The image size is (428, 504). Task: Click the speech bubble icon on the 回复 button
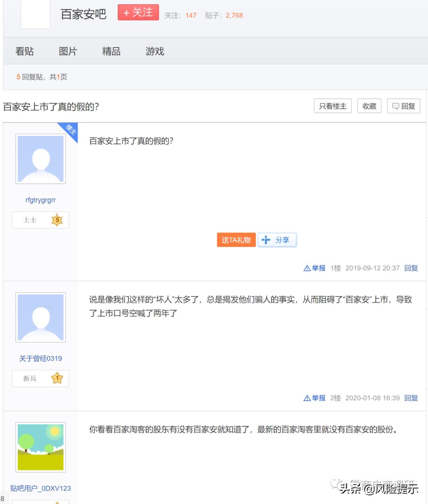pos(395,106)
